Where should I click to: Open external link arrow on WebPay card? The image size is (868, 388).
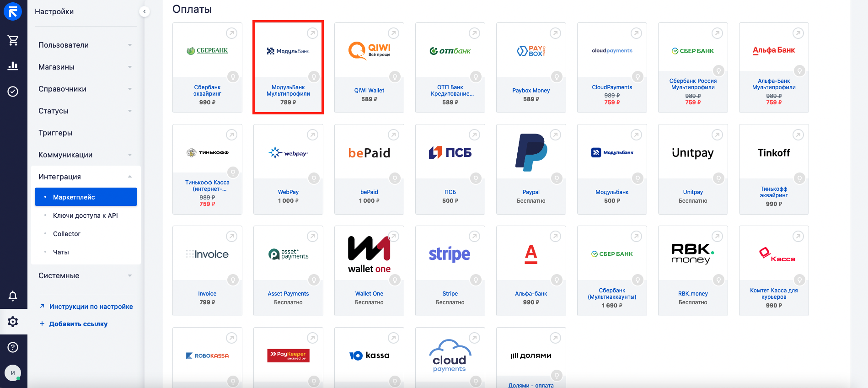click(x=313, y=135)
